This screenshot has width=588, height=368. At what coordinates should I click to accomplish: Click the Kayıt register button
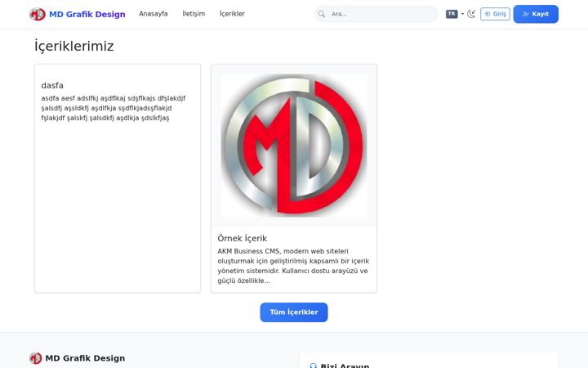coord(536,14)
